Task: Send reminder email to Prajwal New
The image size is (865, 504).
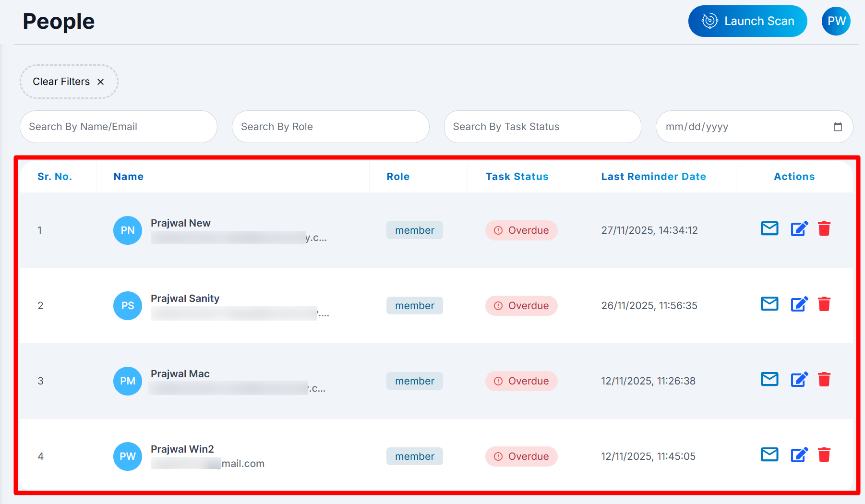Action: [x=769, y=228]
